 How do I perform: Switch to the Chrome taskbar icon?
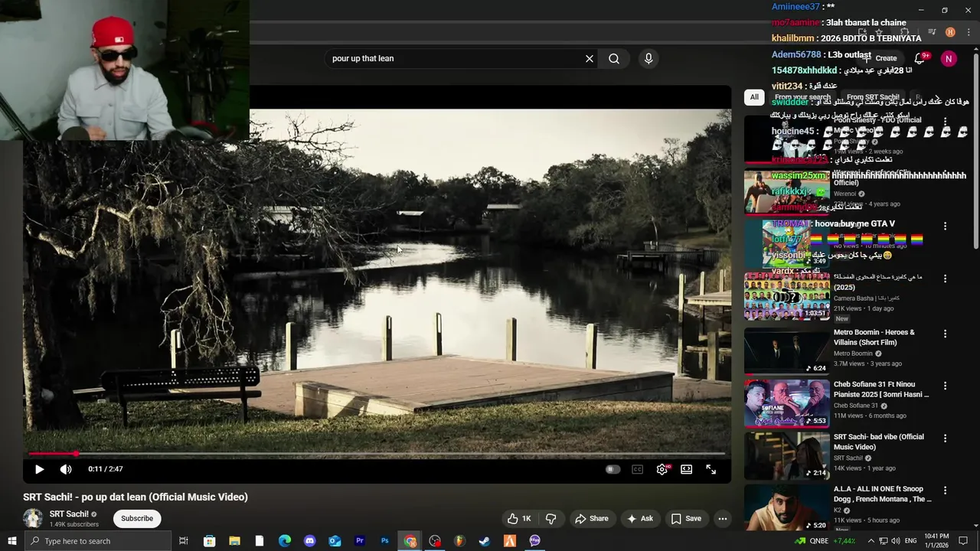click(410, 541)
